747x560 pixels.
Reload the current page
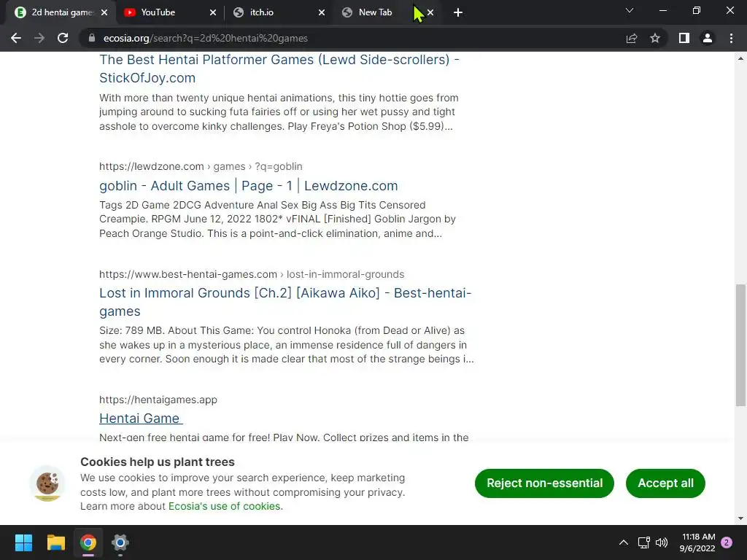pyautogui.click(x=63, y=38)
